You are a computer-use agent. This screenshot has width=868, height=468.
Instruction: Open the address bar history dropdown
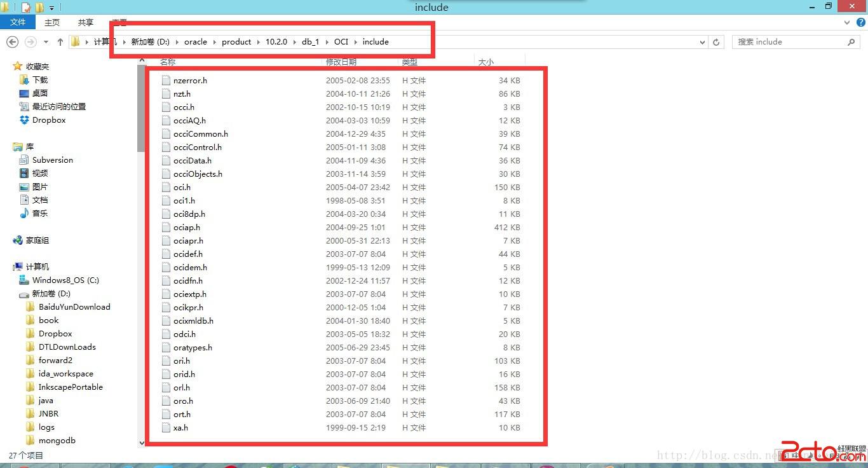click(702, 42)
